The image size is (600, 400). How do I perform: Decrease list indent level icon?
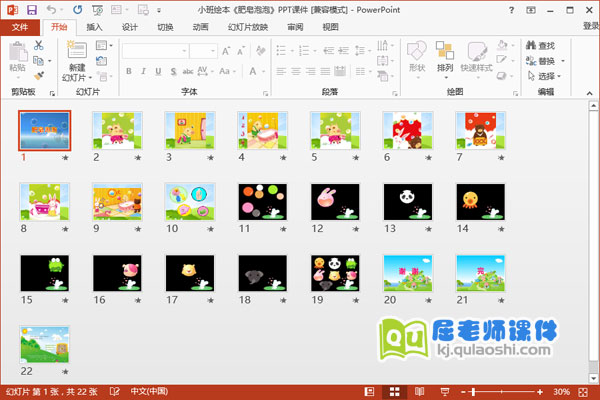(329, 51)
